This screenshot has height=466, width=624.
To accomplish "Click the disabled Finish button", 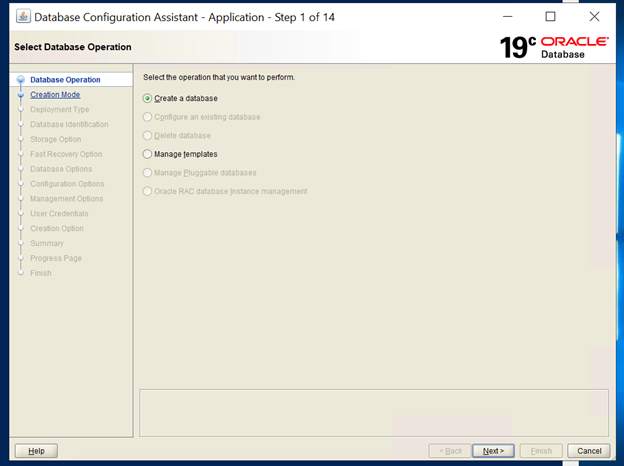I will pos(541,451).
